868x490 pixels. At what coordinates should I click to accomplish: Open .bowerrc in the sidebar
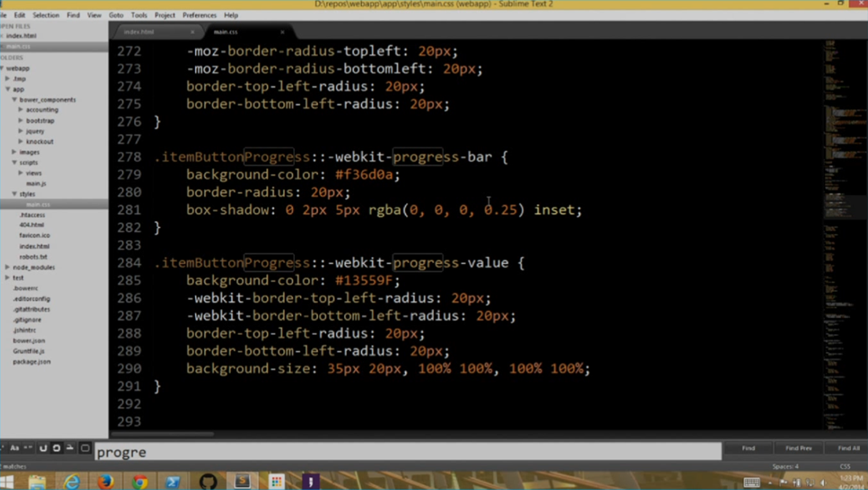(x=25, y=288)
